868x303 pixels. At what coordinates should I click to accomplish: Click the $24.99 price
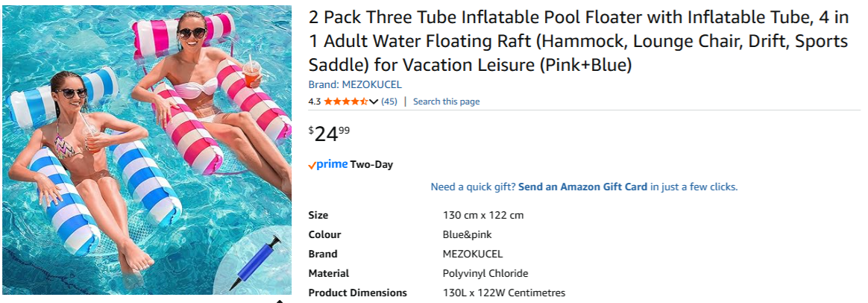click(x=329, y=134)
